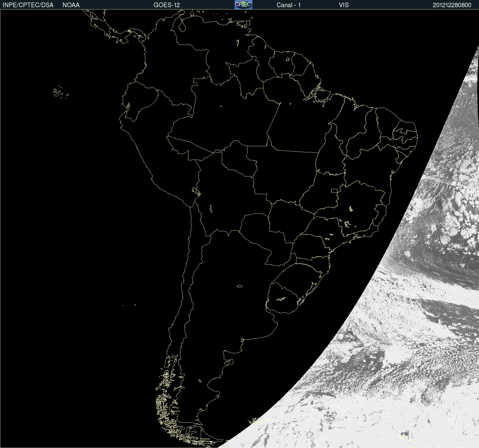Click the GOES-12 satellite label
This screenshot has height=448, width=479.
[x=167, y=5]
